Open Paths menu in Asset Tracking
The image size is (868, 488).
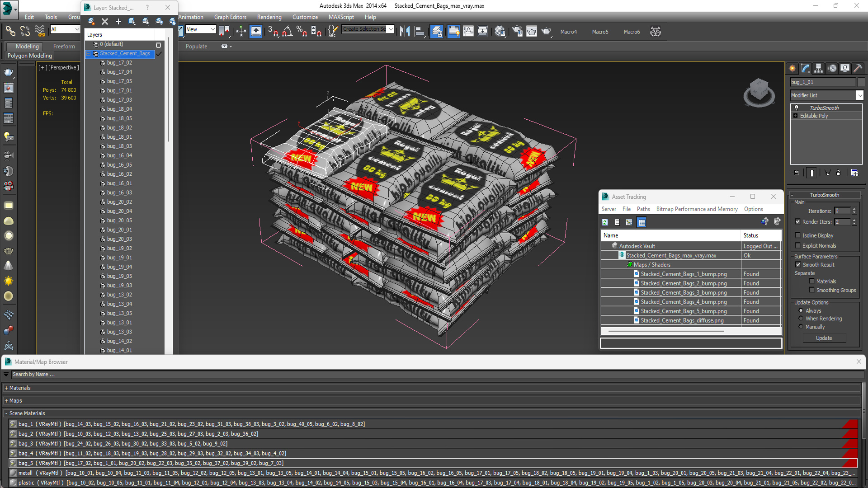pyautogui.click(x=643, y=209)
